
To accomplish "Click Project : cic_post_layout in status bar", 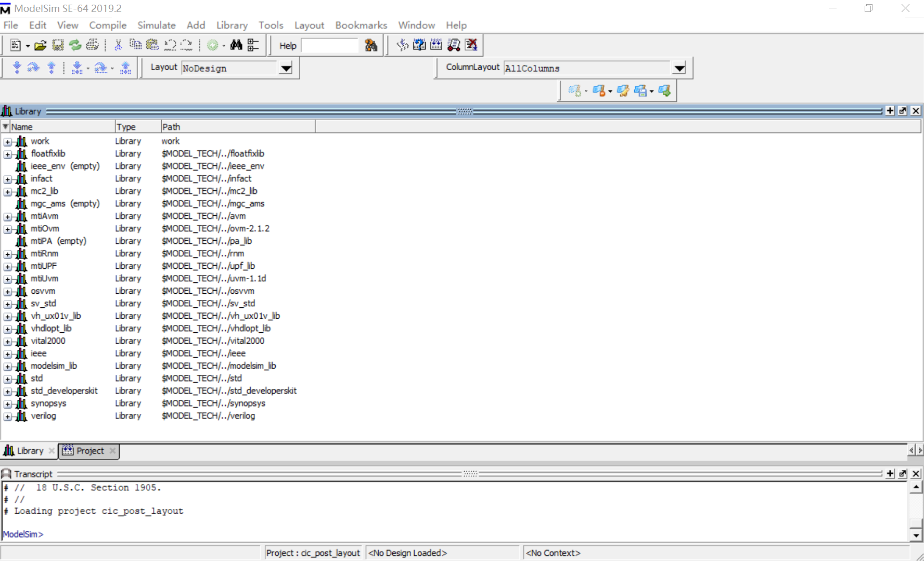I will pyautogui.click(x=313, y=553).
